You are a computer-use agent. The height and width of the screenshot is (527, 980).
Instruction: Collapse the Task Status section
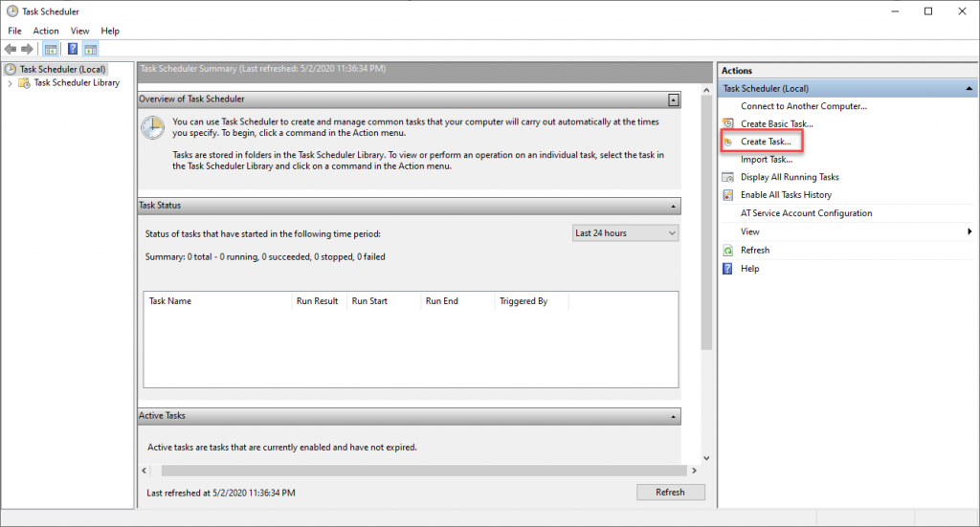tap(673, 206)
